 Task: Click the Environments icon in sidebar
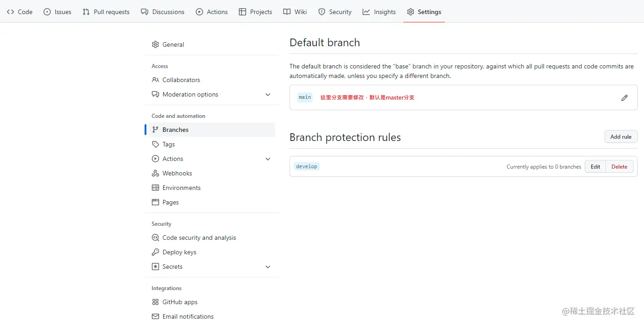tap(155, 188)
